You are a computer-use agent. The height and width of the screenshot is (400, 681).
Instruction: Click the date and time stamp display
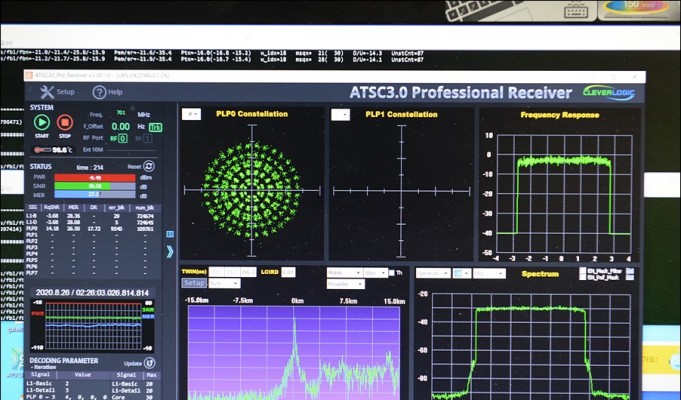(92, 293)
